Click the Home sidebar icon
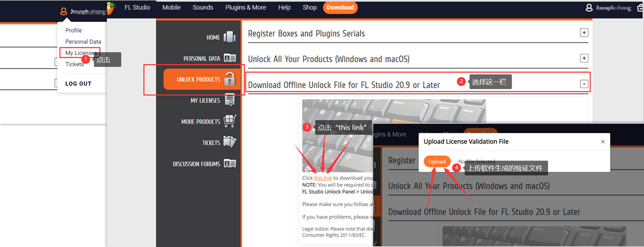This screenshot has height=247, width=644. click(x=229, y=37)
